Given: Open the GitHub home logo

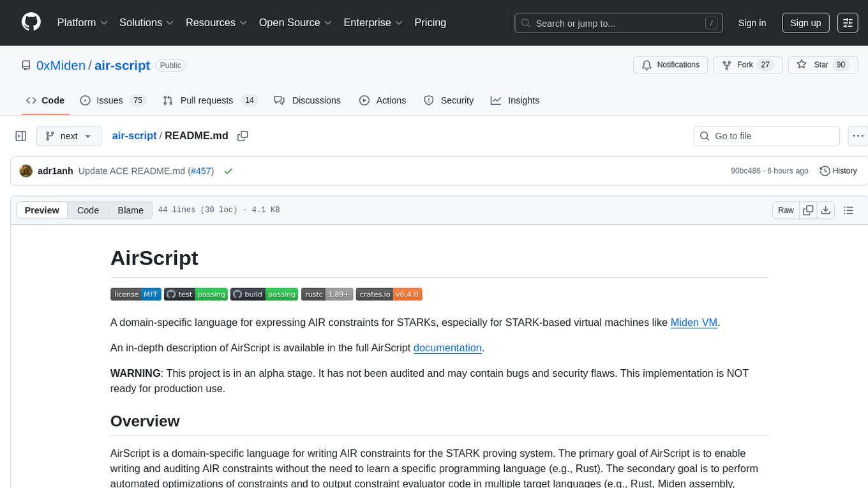Looking at the screenshot, I should [x=31, y=22].
